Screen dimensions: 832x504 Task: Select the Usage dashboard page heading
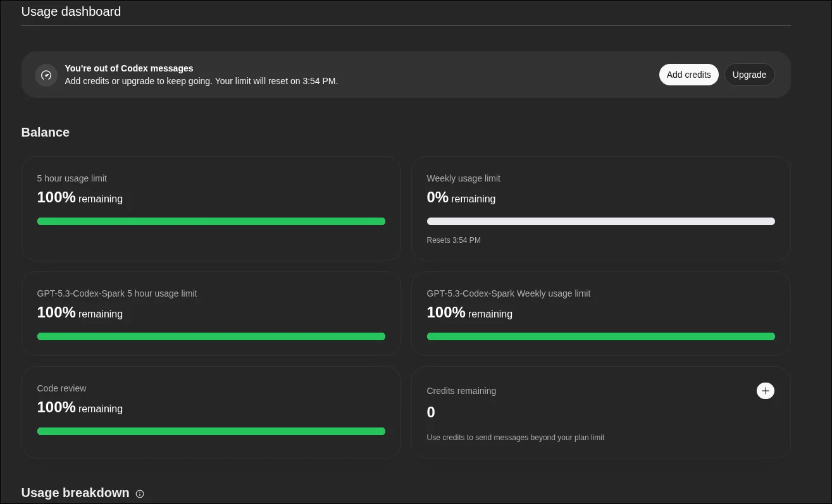[71, 11]
